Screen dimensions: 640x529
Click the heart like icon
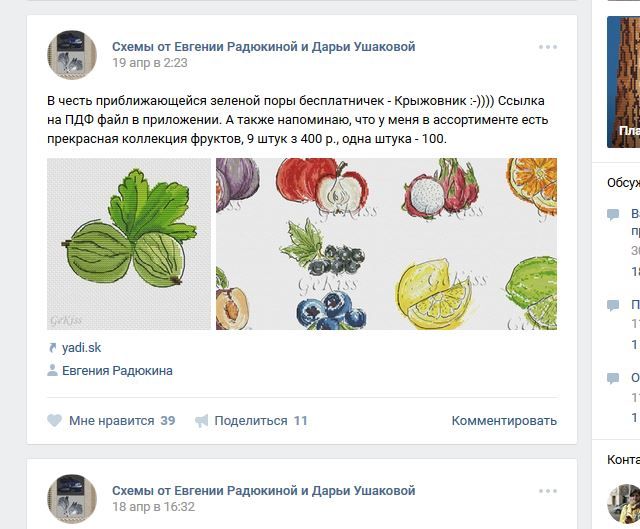click(x=55, y=421)
